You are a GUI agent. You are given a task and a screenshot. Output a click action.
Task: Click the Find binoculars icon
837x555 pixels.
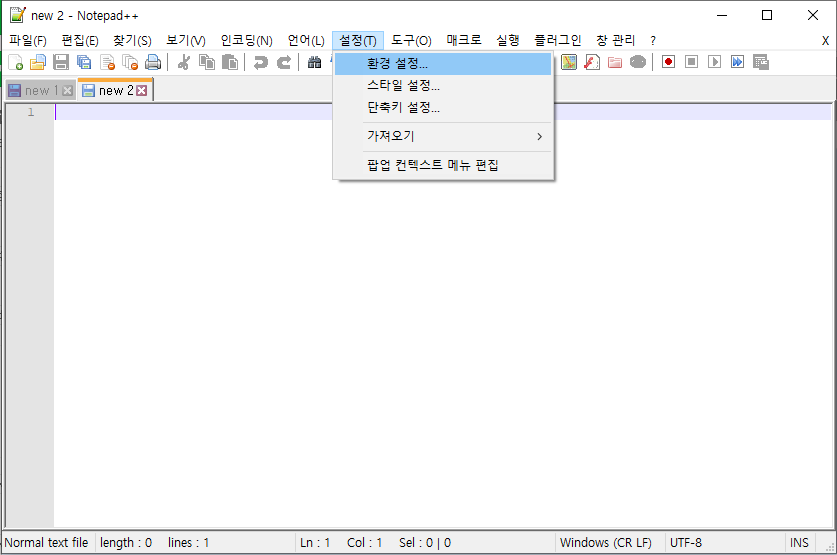314,62
